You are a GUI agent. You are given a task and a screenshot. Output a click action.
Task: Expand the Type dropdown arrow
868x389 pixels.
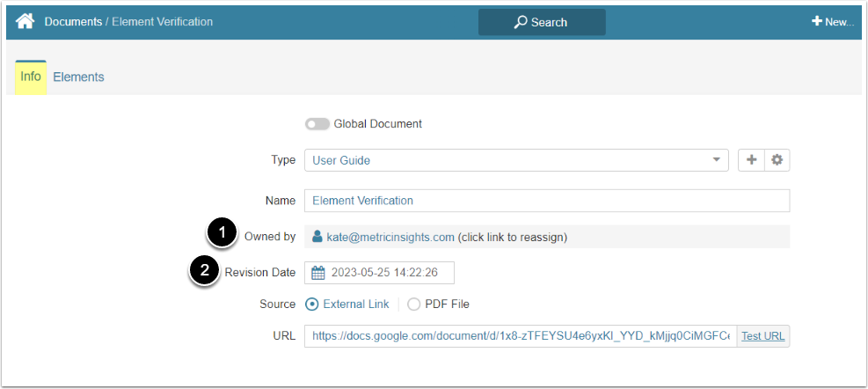pyautogui.click(x=716, y=160)
